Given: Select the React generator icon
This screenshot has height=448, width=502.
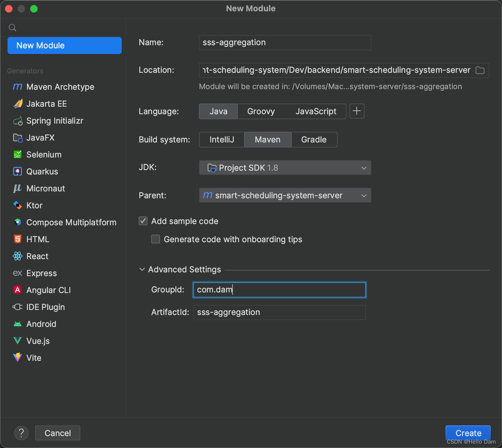Looking at the screenshot, I should 18,256.
